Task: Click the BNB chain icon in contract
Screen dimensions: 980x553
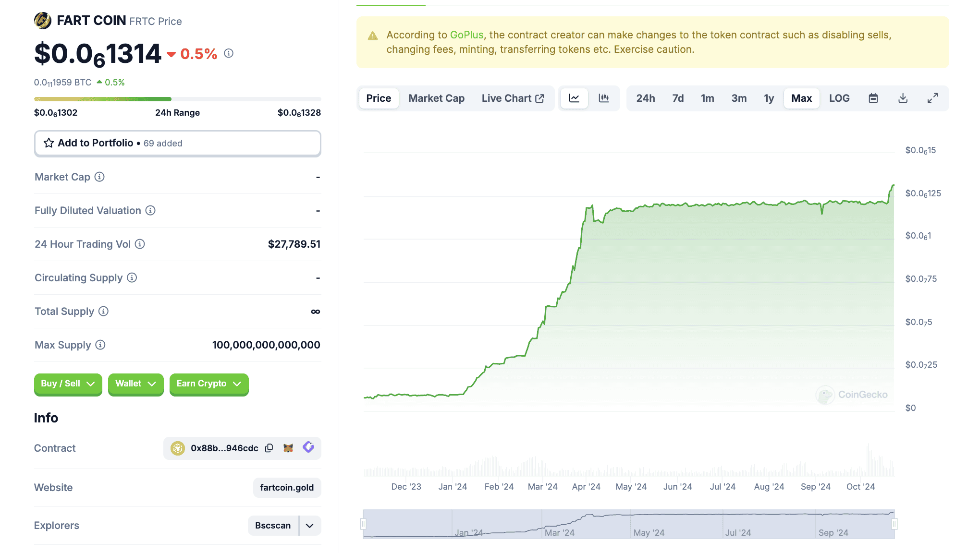Action: 178,448
